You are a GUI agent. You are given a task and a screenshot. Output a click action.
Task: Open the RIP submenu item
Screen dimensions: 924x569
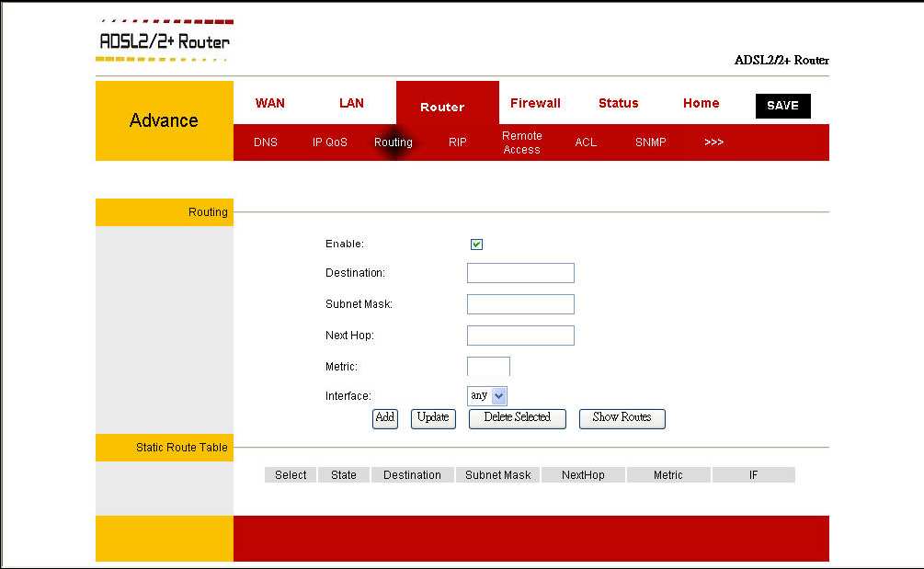(x=457, y=142)
